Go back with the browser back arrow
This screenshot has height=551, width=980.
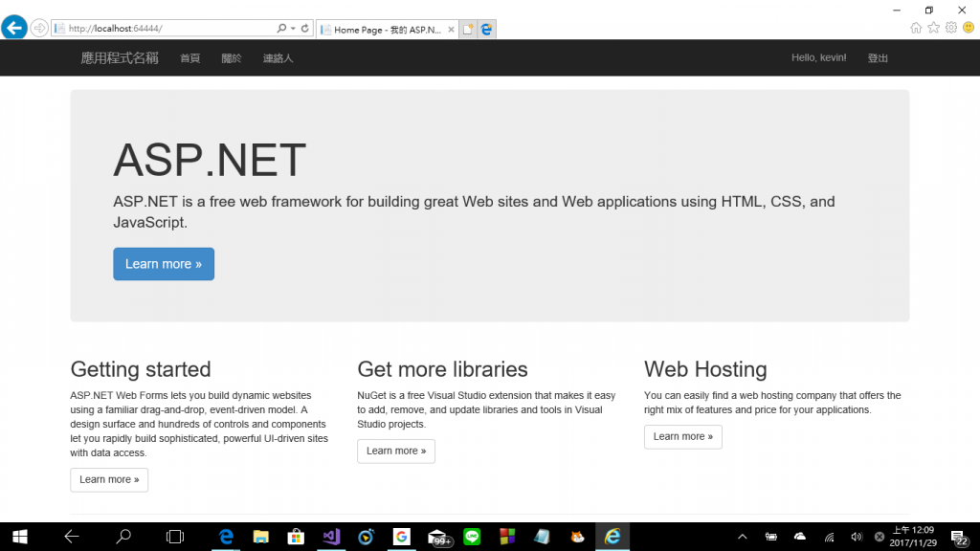click(14, 28)
